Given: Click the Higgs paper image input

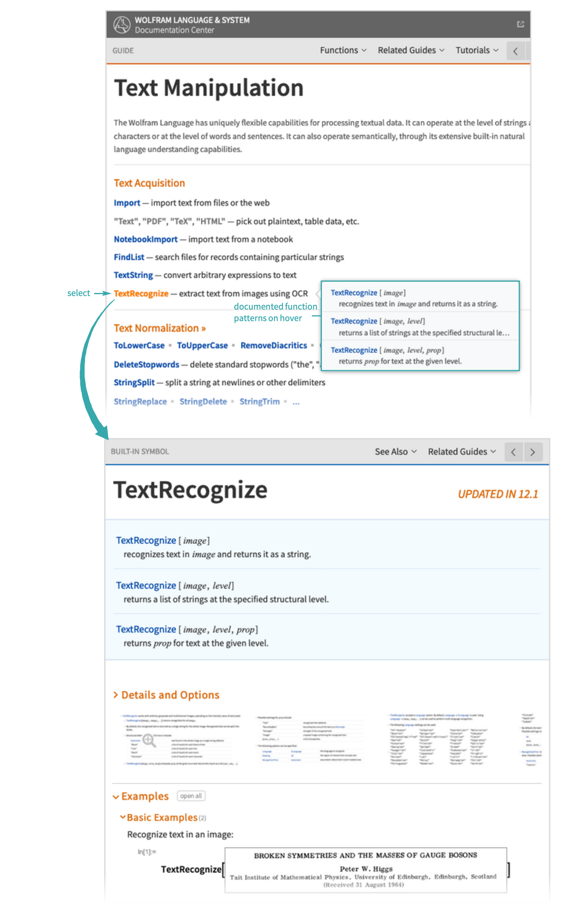Looking at the screenshot, I should point(365,870).
